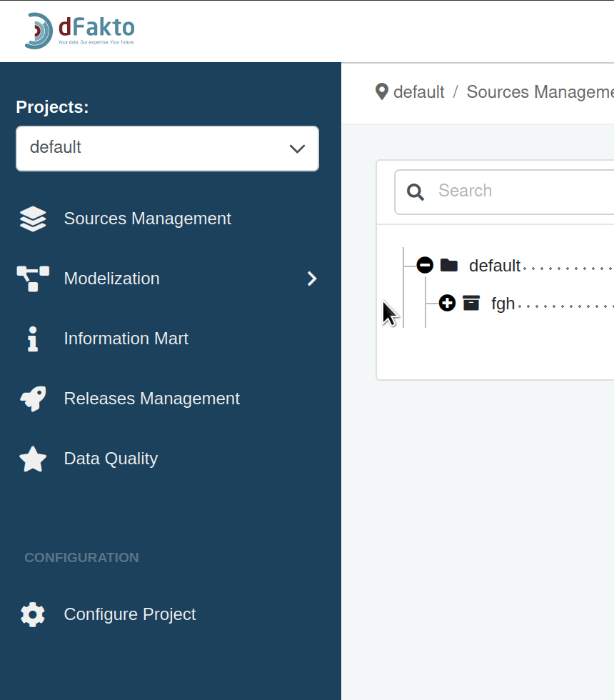Click the Modelization diagram icon
Image resolution: width=614 pixels, height=700 pixels.
pos(33,279)
